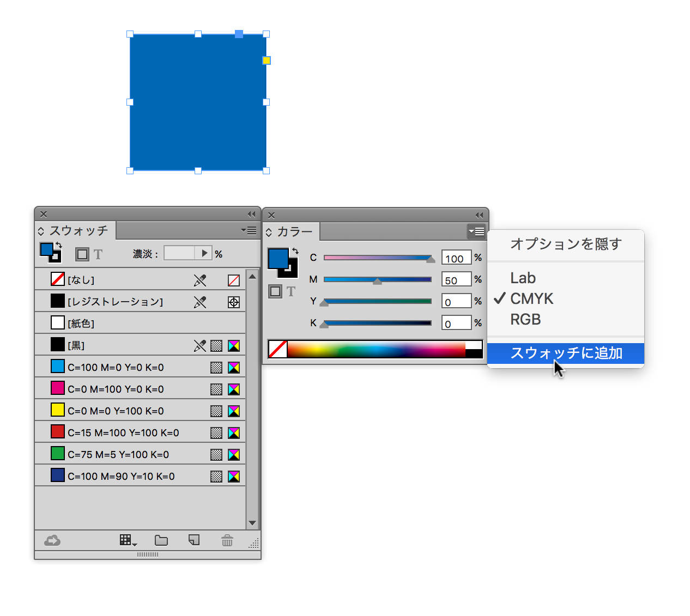Click CMYK mode icon on C=15 M=100 Y=100 K=0
Screen dimensions: 690x616
(x=234, y=433)
